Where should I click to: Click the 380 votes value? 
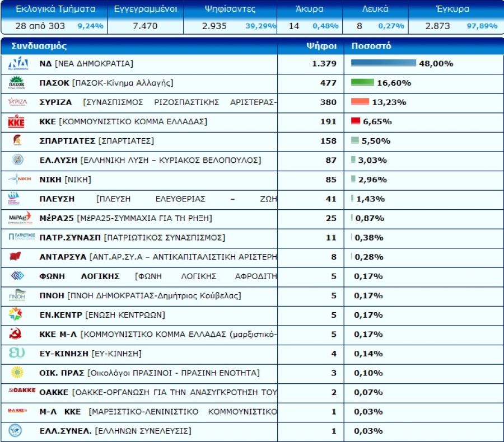328,102
